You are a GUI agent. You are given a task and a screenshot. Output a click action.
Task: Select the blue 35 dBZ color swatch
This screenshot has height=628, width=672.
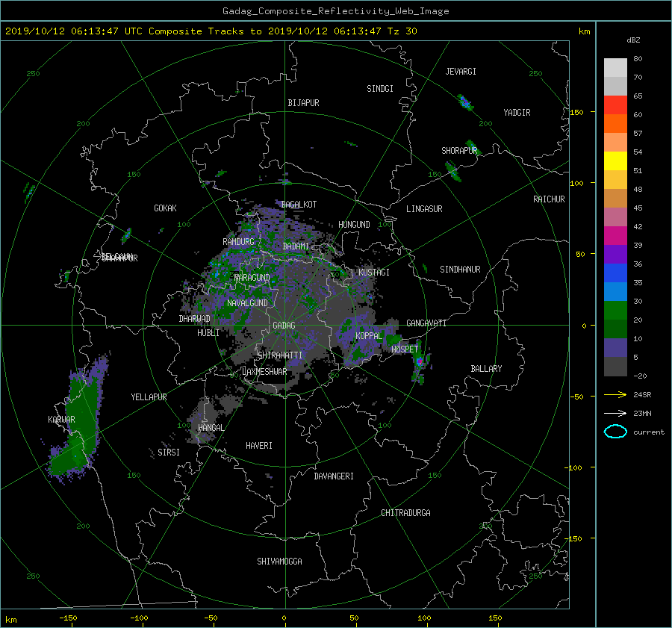[x=615, y=273]
